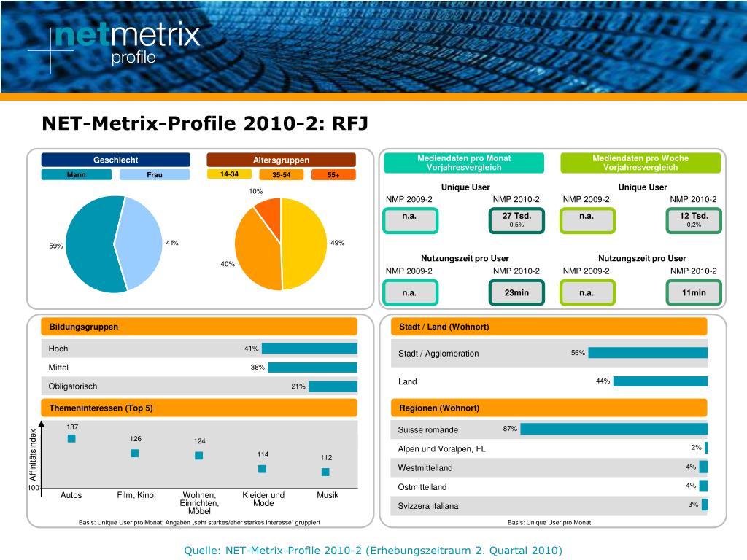Select the NET-Metrix-Profile 2010-2: RFJ title
The image size is (747, 560).
(x=205, y=123)
